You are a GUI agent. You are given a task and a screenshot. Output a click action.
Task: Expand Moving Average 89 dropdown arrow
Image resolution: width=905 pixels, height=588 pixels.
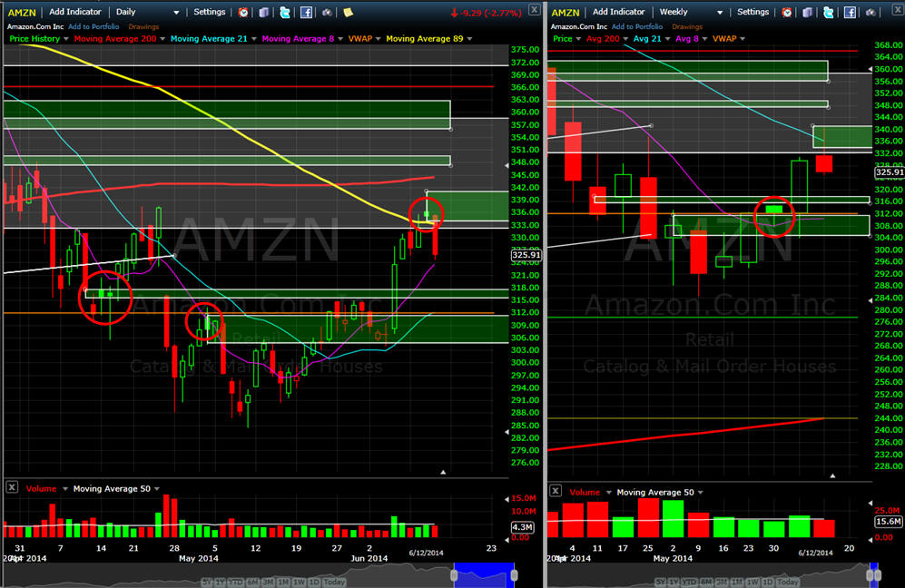(x=469, y=39)
